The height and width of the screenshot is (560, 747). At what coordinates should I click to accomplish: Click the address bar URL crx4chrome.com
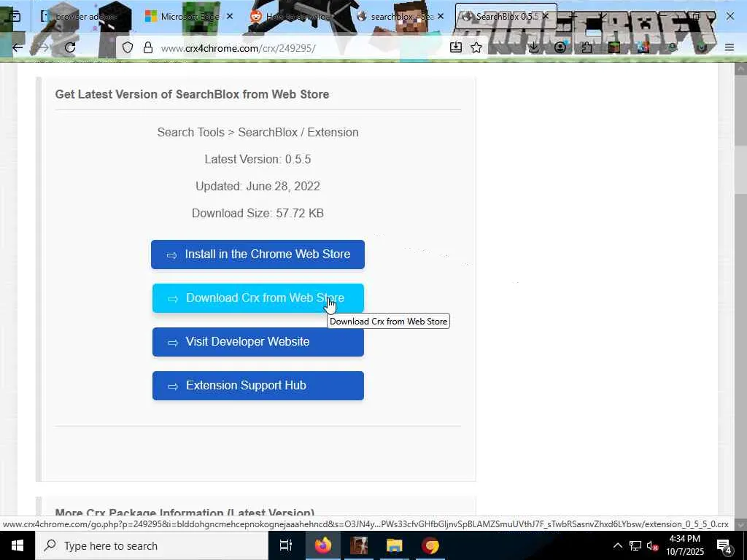(x=239, y=48)
